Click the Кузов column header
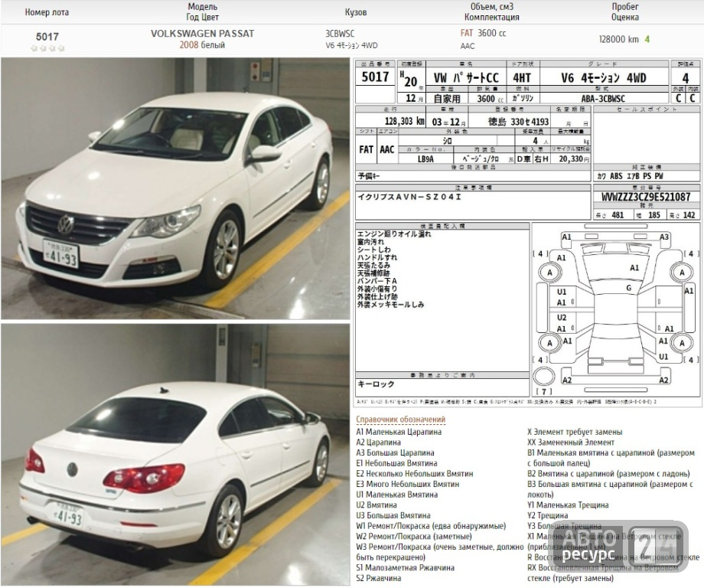The height and width of the screenshot is (588, 704). 356,12
